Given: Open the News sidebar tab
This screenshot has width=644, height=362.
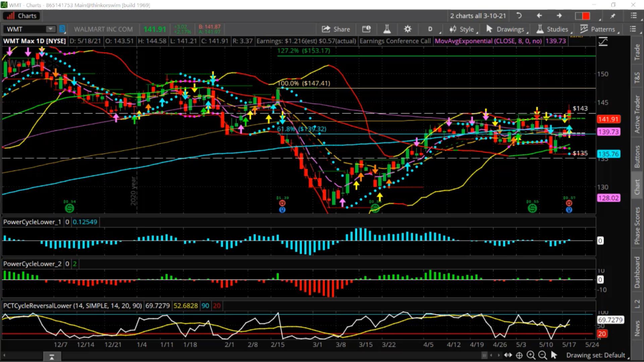Looking at the screenshot, I should point(637,328).
